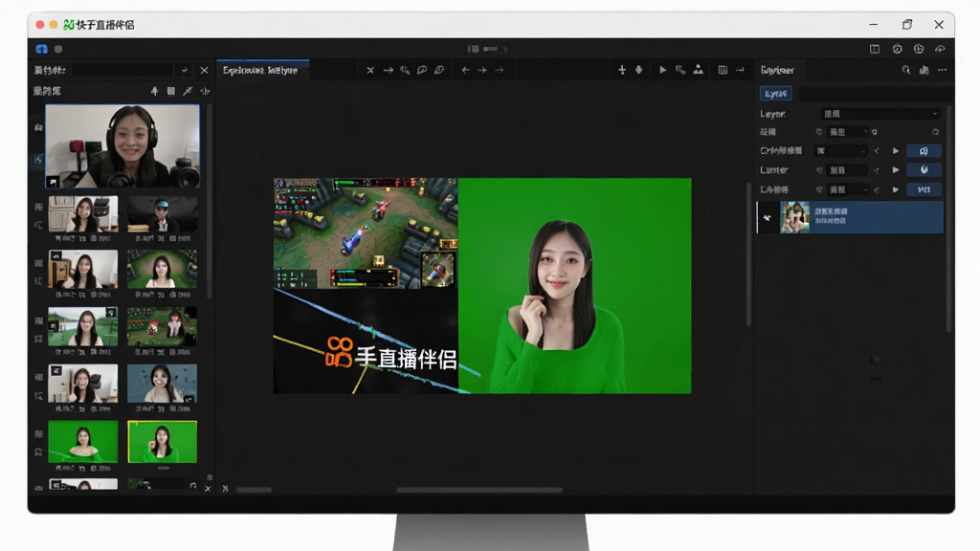Expand the dropdown arrow beside the left search field
The height and width of the screenshot is (551, 980).
184,71
